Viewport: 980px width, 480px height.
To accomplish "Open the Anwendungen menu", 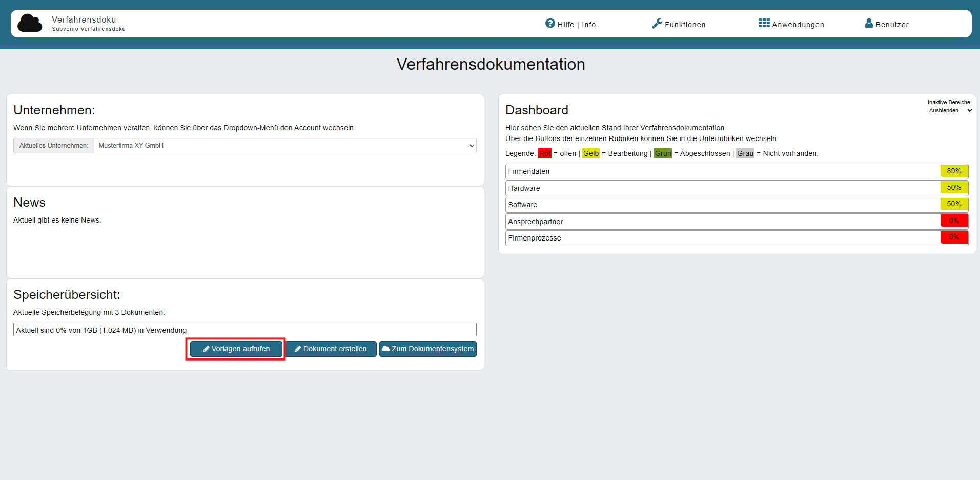I will tap(791, 24).
